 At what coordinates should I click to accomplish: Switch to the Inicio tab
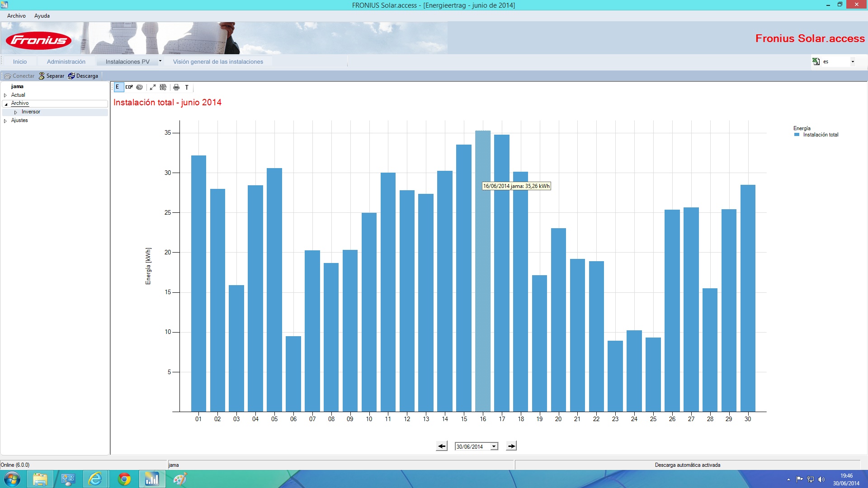(20, 61)
